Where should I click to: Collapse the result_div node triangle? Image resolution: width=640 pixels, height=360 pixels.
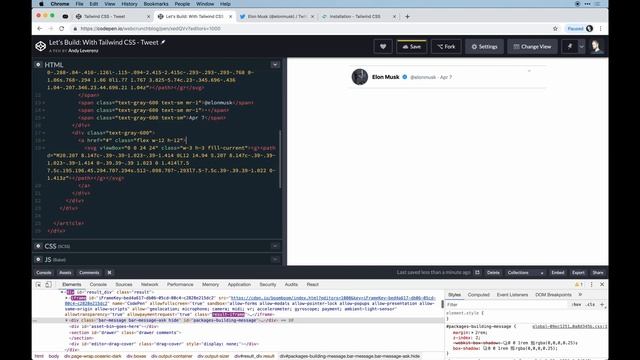click(x=62, y=292)
